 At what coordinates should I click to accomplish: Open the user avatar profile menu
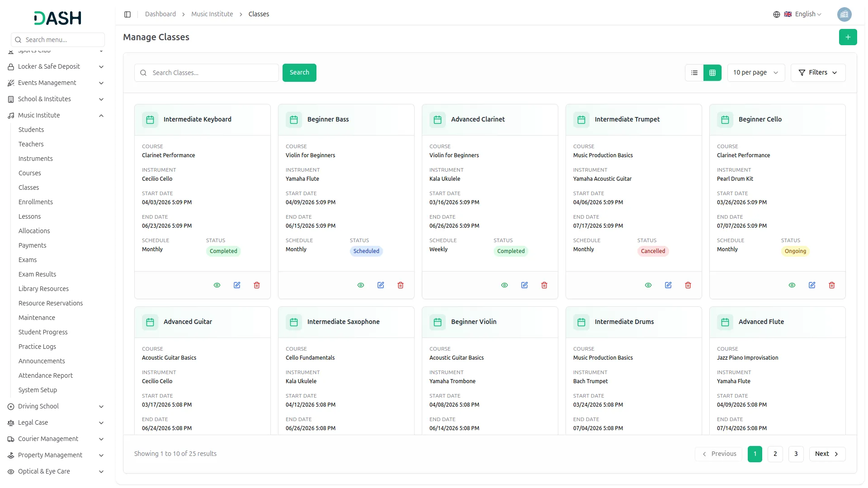[844, 14]
